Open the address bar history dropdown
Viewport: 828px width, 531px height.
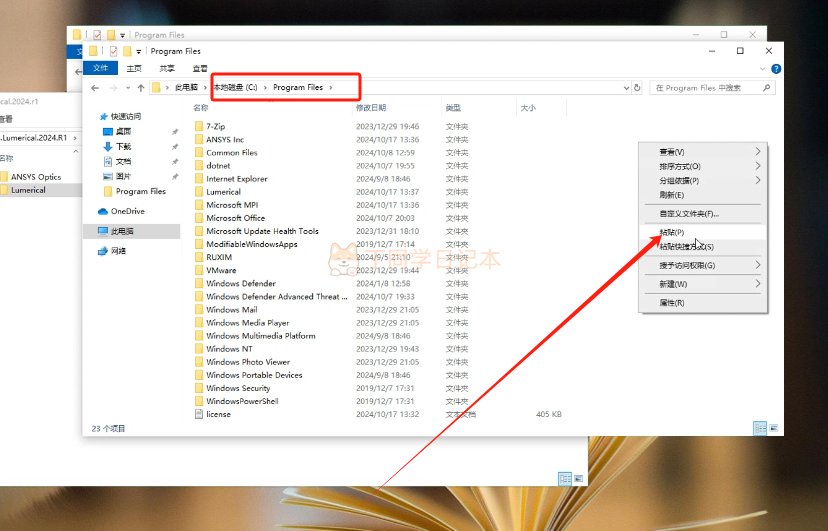coord(625,88)
